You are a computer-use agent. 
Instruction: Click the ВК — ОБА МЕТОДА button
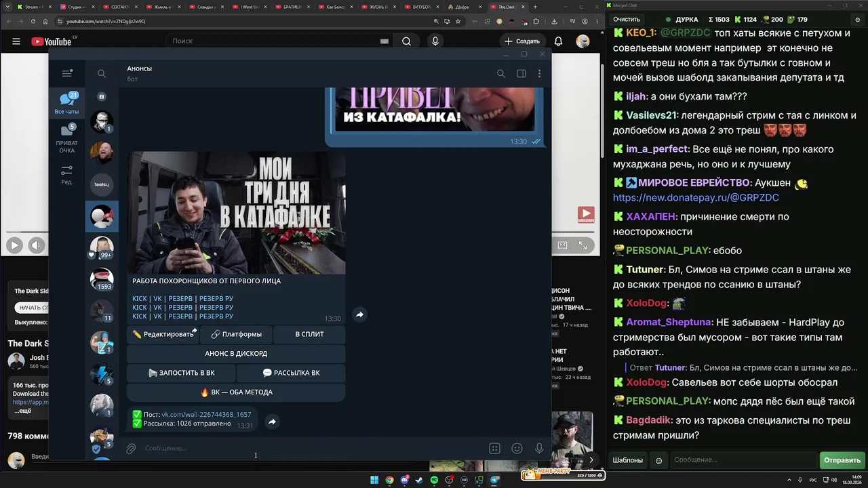click(236, 392)
